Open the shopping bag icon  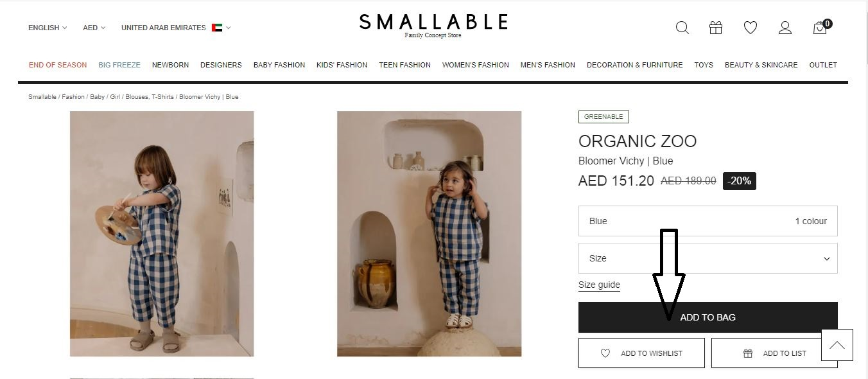tap(821, 27)
